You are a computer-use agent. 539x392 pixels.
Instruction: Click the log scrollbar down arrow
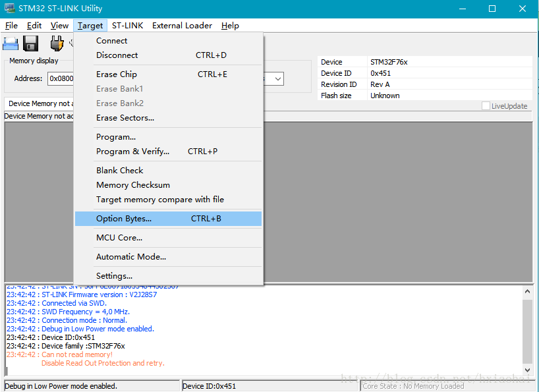pos(527,370)
